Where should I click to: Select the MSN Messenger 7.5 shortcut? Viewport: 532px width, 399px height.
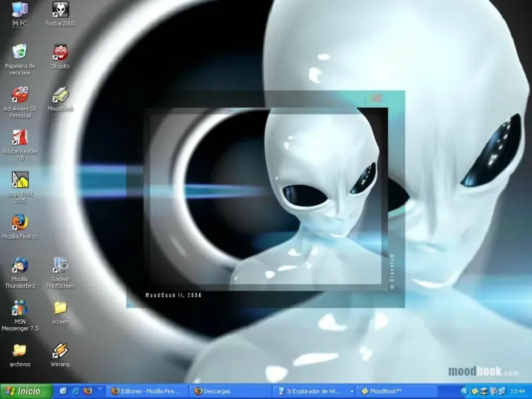click(x=20, y=316)
